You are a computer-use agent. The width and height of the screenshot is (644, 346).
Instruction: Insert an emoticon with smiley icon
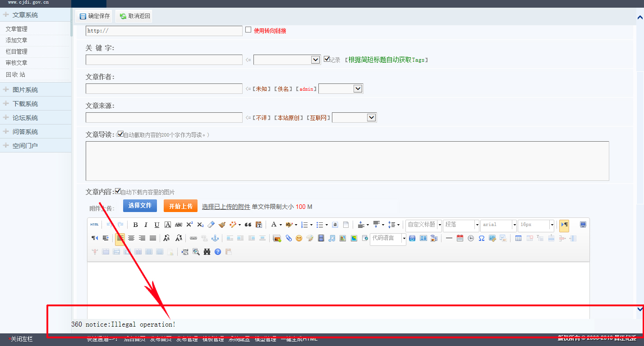point(299,238)
